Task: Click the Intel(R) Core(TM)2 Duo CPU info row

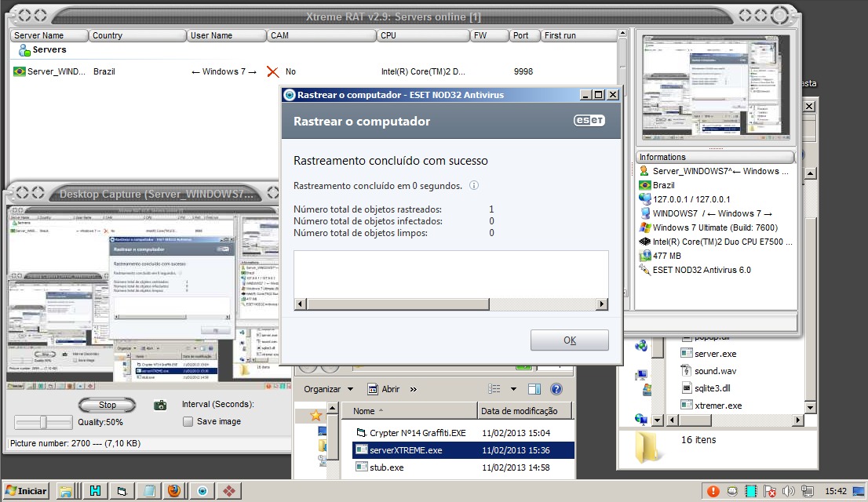Action: click(x=716, y=242)
